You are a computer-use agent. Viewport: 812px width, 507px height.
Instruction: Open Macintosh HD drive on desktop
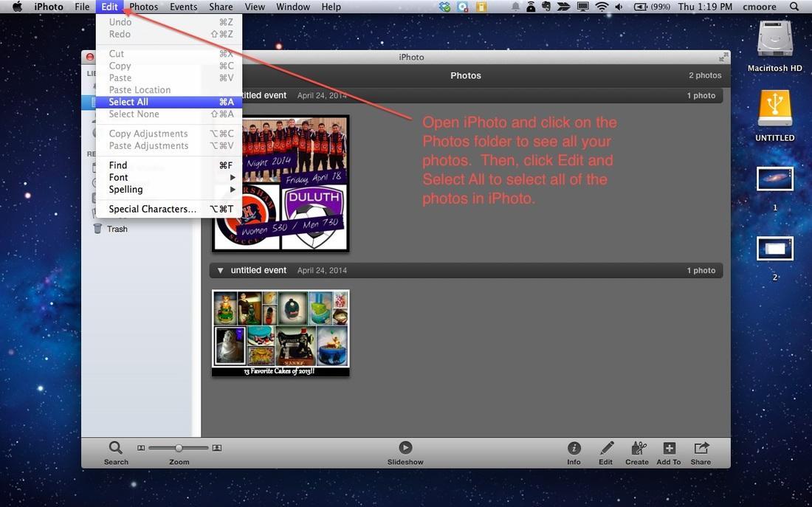pos(774,41)
